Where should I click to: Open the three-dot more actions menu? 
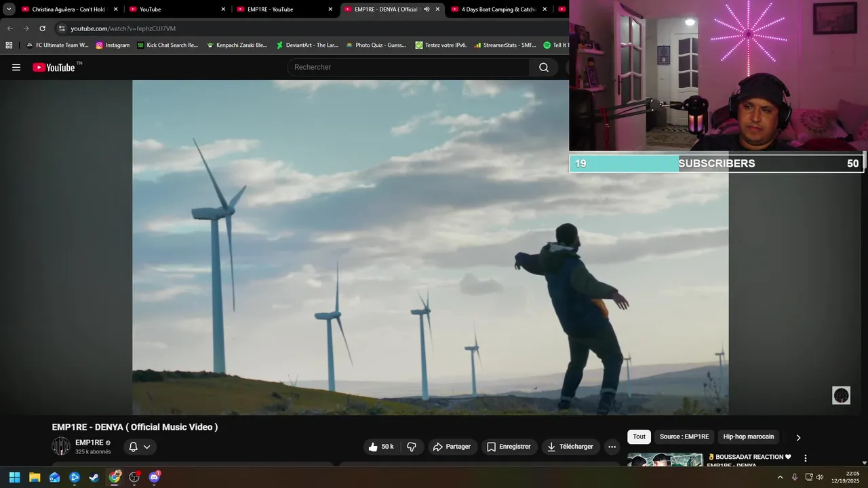612,447
